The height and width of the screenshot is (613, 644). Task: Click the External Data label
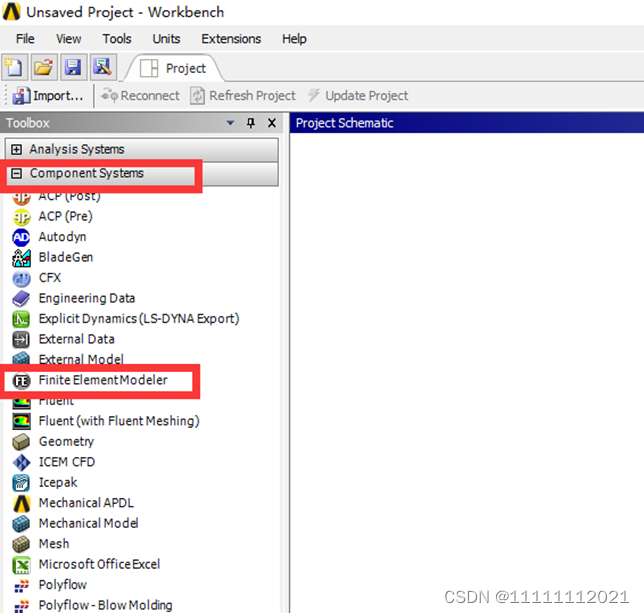[76, 339]
